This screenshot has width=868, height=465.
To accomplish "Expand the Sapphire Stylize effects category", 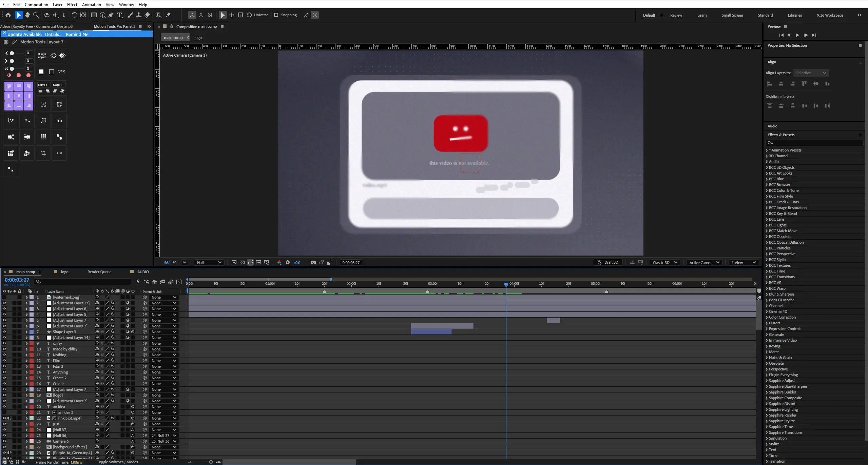I will pos(767,421).
